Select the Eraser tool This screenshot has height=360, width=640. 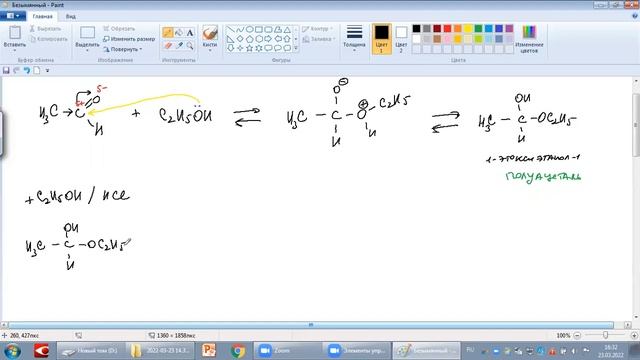click(168, 46)
